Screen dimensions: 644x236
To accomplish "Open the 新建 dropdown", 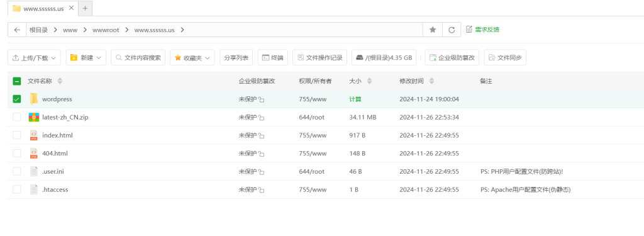I will tap(86, 57).
